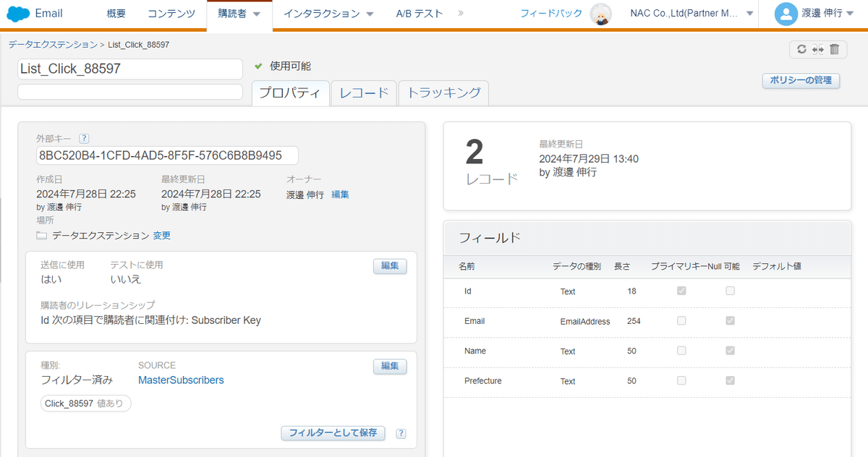
Task: Click the 2024年7月29日 13:40 last-updated date
Action: pyautogui.click(x=589, y=159)
